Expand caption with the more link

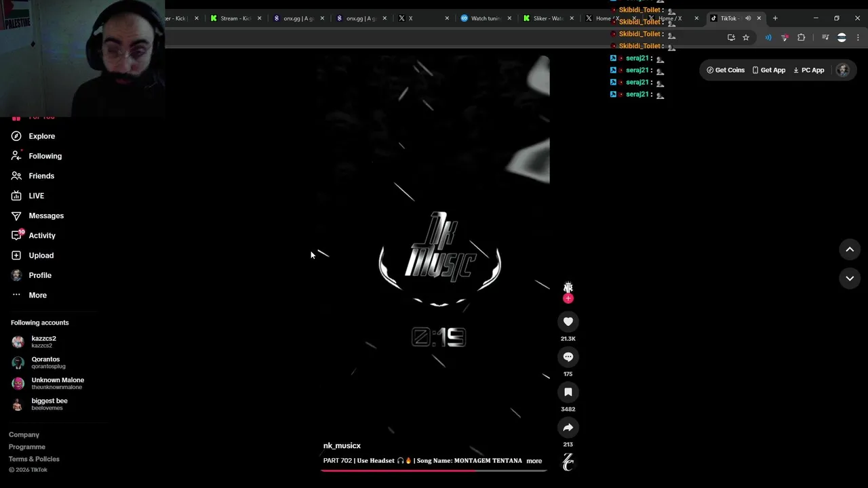tap(534, 461)
